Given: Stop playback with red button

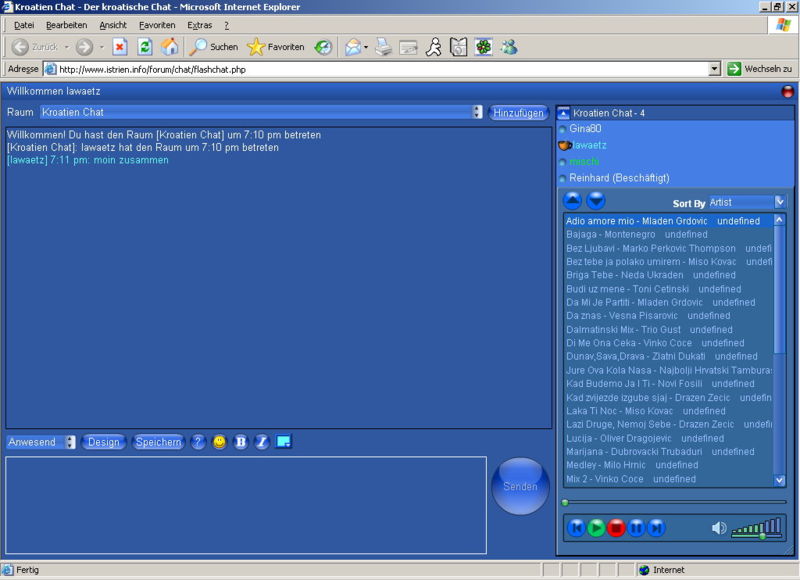Looking at the screenshot, I should pos(616,528).
